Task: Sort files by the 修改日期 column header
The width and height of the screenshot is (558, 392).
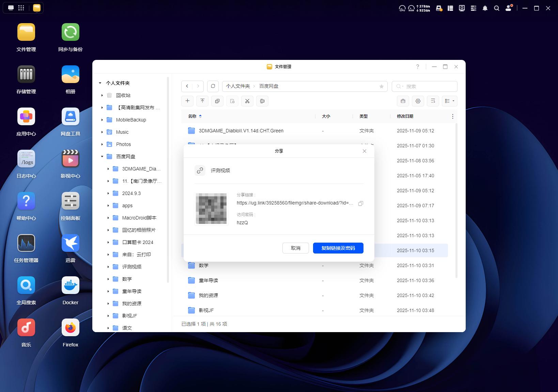Action: [x=405, y=116]
